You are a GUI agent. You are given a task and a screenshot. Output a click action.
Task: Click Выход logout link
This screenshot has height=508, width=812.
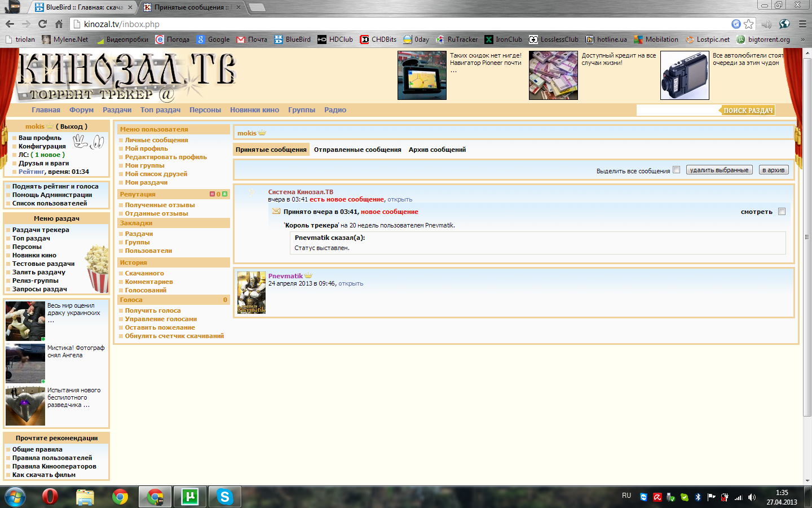71,126
